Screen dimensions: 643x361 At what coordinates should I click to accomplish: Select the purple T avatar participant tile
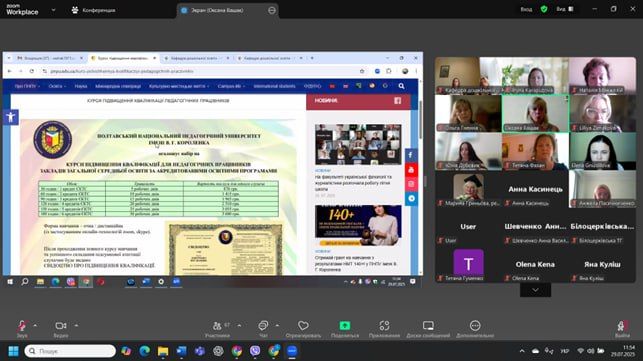pos(468,265)
